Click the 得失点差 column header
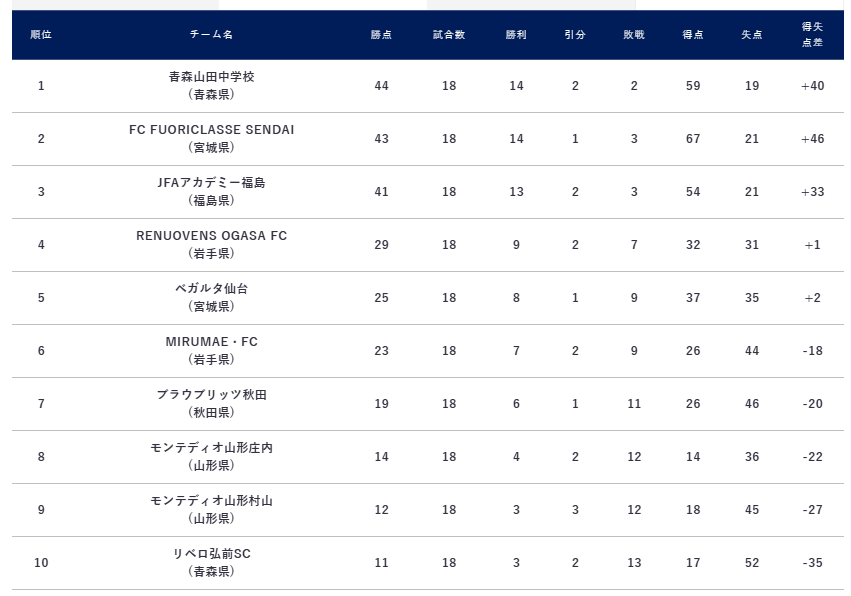The width and height of the screenshot is (851, 596). [x=812, y=35]
